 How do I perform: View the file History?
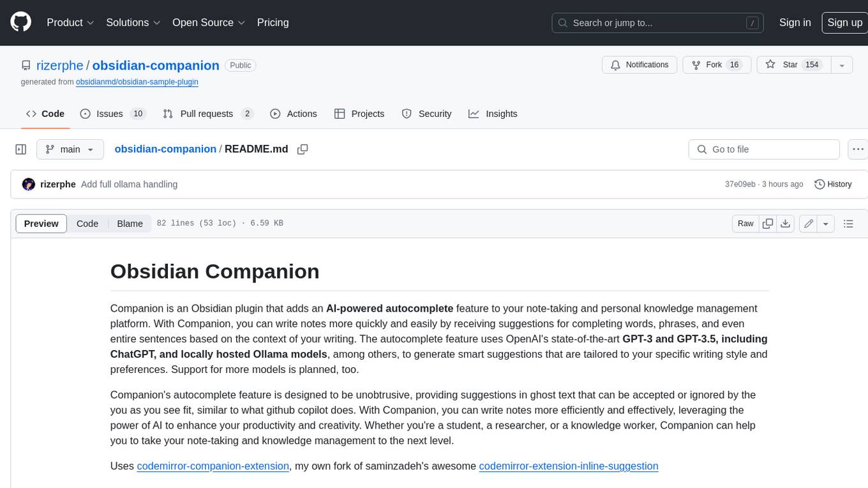click(x=834, y=185)
